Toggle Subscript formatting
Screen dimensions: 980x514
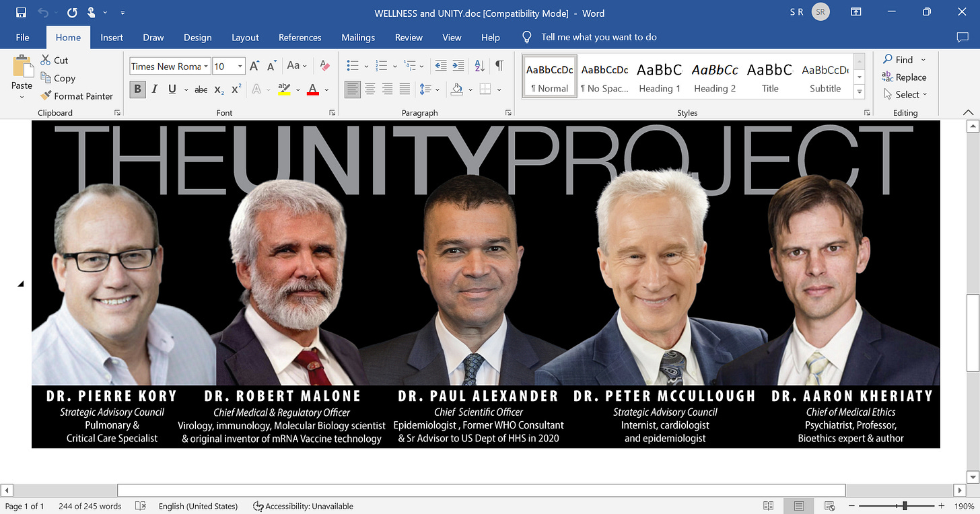click(219, 89)
